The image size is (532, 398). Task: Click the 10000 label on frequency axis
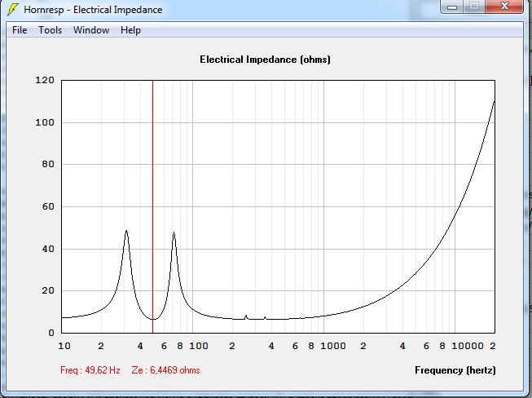click(x=468, y=346)
